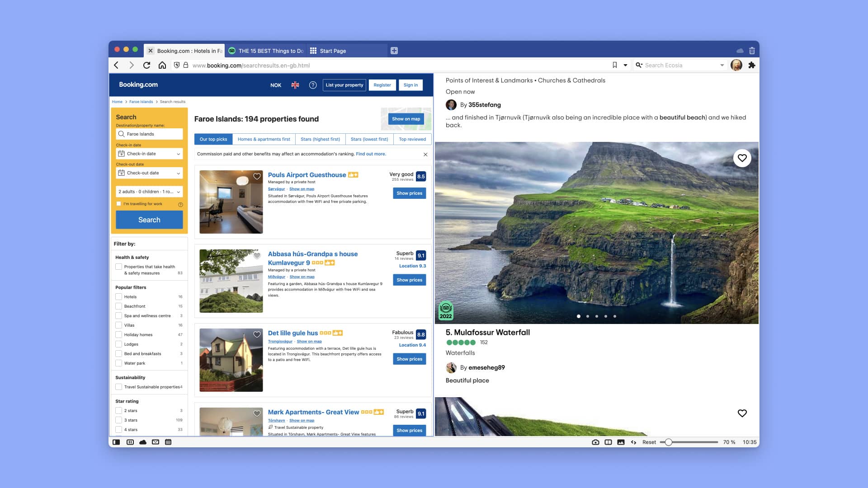Open the Check-out date dropdown
Screen dimensions: 868x488
[149, 173]
